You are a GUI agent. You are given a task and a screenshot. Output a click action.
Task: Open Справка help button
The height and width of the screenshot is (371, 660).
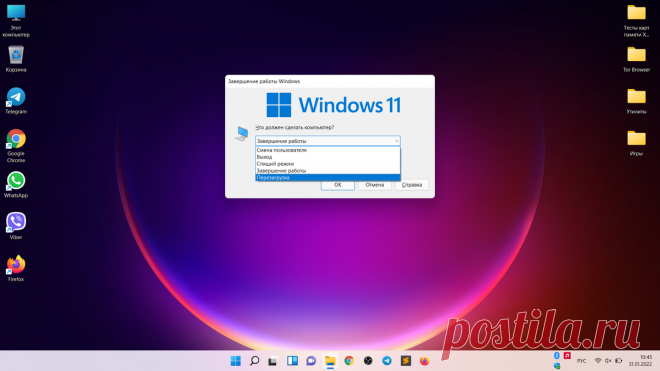(x=412, y=185)
